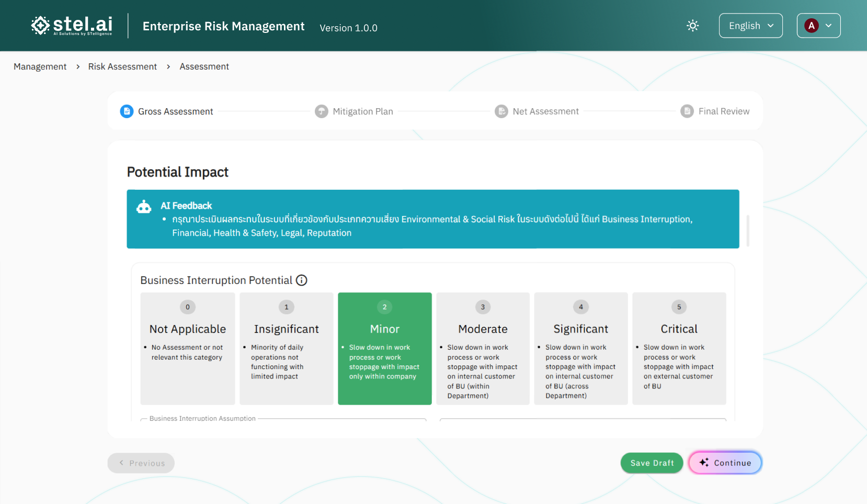Navigate to Risk Assessment breadcrumb
Image resolution: width=867 pixels, height=504 pixels.
pos(122,66)
